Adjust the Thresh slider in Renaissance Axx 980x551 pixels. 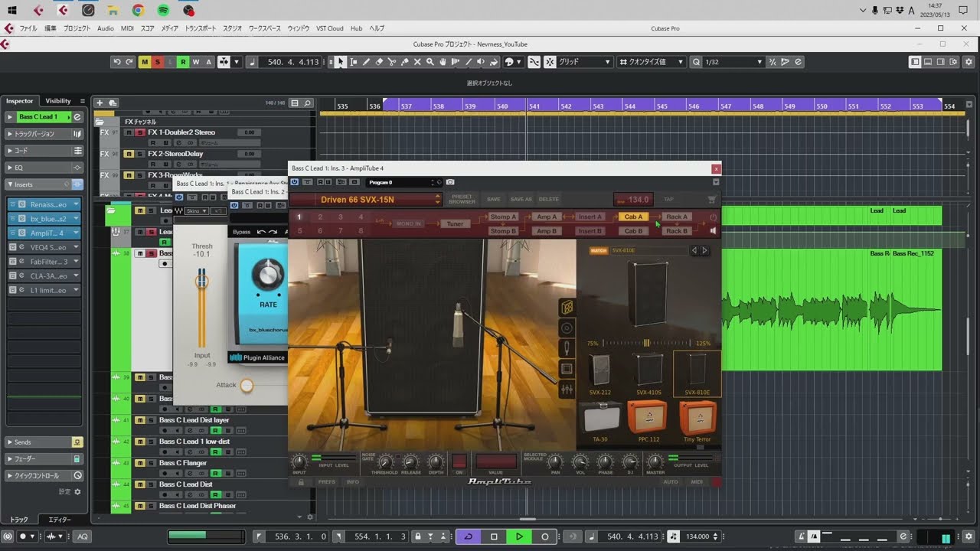[201, 282]
